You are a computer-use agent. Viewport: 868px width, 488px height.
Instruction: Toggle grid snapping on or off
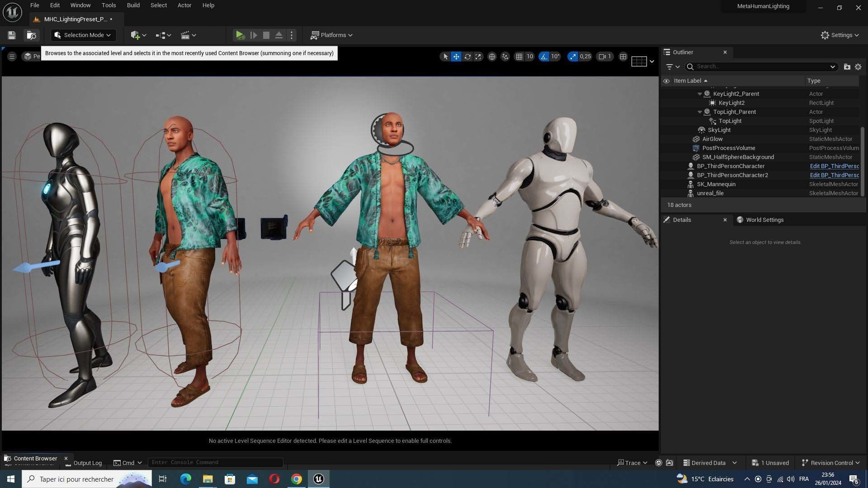pyautogui.click(x=519, y=56)
